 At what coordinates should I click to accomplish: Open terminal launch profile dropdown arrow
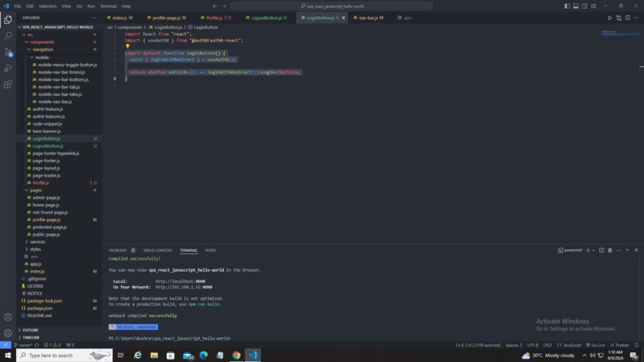point(594,250)
